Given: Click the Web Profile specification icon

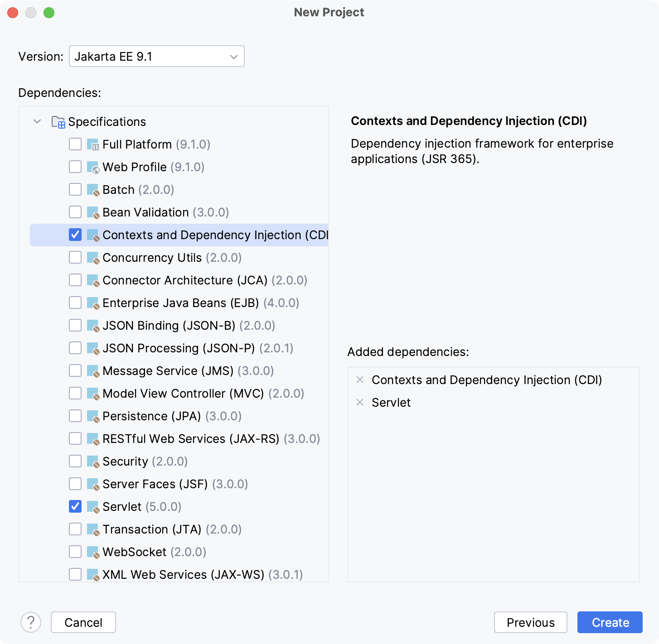Looking at the screenshot, I should click(92, 167).
